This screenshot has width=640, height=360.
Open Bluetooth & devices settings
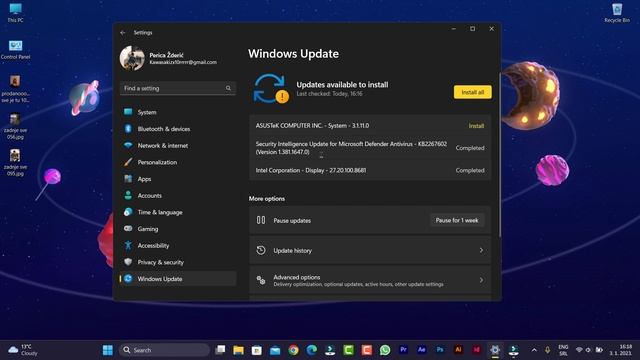coord(178,129)
